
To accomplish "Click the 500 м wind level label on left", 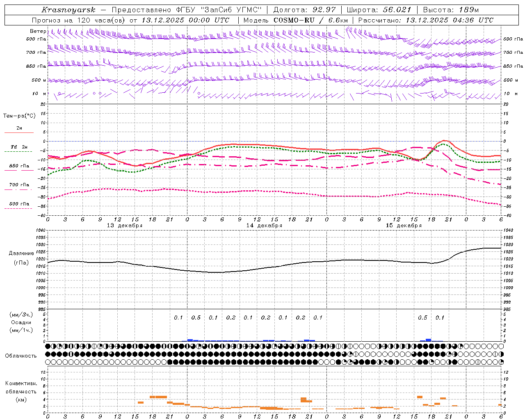I will (x=39, y=80).
